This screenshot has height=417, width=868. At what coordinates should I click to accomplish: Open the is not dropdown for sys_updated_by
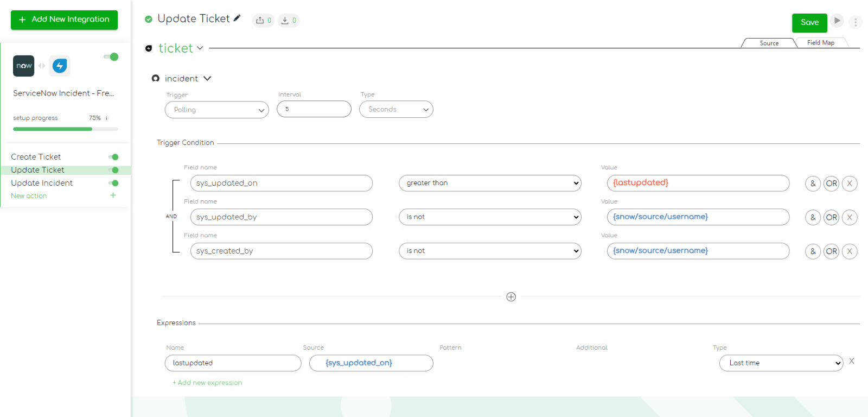(x=490, y=217)
